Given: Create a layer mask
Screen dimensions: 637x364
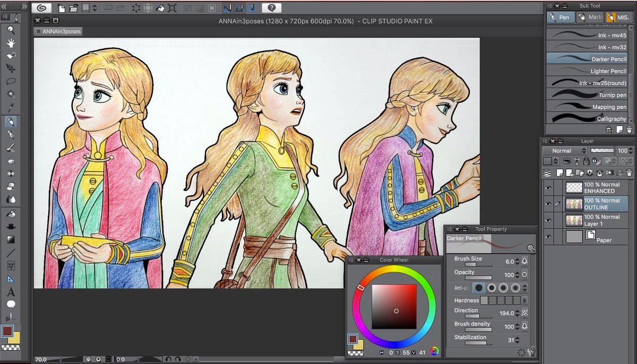Looking at the screenshot, I should 609,173.
